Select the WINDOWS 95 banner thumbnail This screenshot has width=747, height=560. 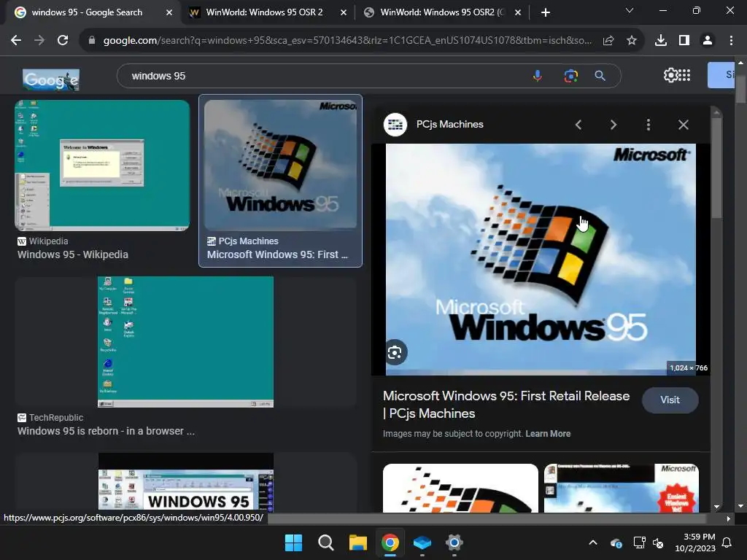click(186, 483)
